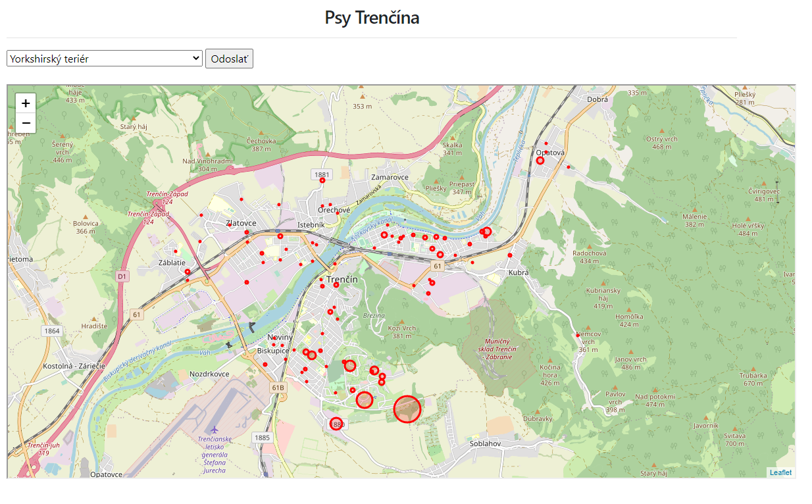Select the large red circle marker near Soblahov
The image size is (812, 504).
pyautogui.click(x=407, y=409)
